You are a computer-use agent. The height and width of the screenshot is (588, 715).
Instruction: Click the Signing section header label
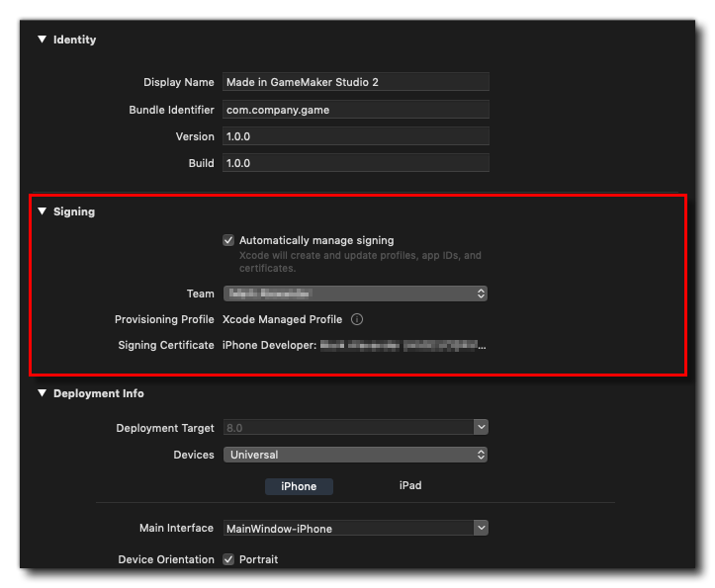(x=74, y=211)
